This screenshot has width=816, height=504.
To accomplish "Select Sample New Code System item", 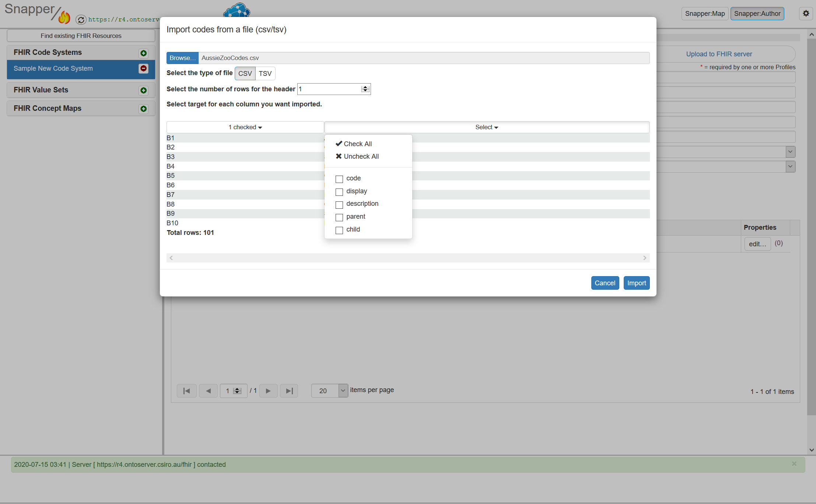I will [x=81, y=69].
